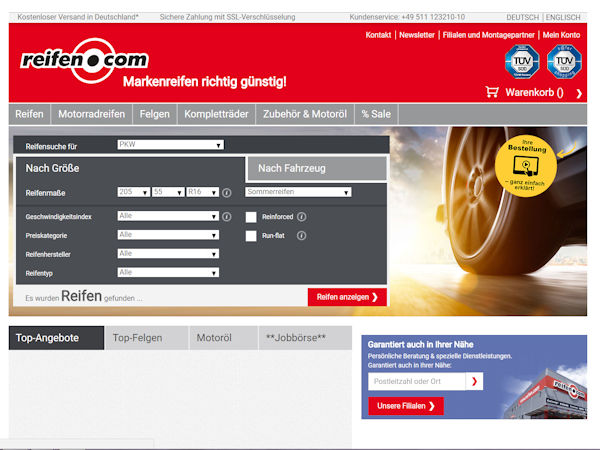Screen dimensions: 600x450
Task: Show info icon next to Reifenmaße
Action: (x=227, y=193)
